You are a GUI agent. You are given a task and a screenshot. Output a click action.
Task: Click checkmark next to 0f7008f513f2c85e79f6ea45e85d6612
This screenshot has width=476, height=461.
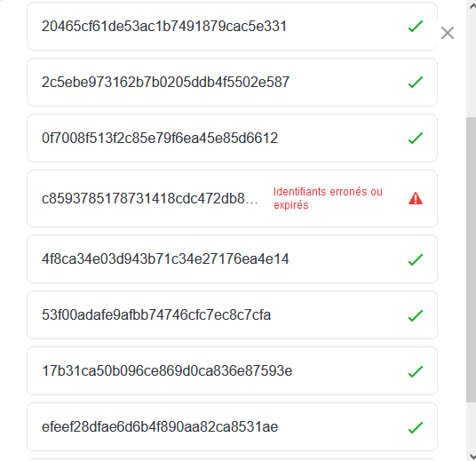point(416,138)
